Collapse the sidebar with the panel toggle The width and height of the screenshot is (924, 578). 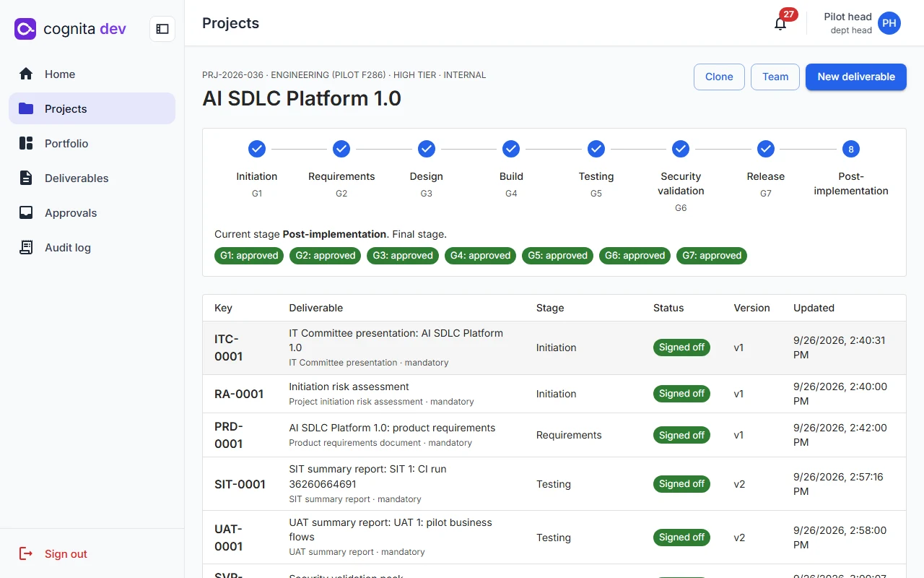tap(162, 29)
